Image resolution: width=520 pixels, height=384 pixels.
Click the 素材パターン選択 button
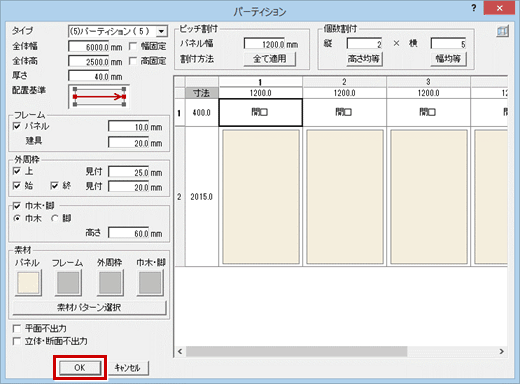point(89,307)
